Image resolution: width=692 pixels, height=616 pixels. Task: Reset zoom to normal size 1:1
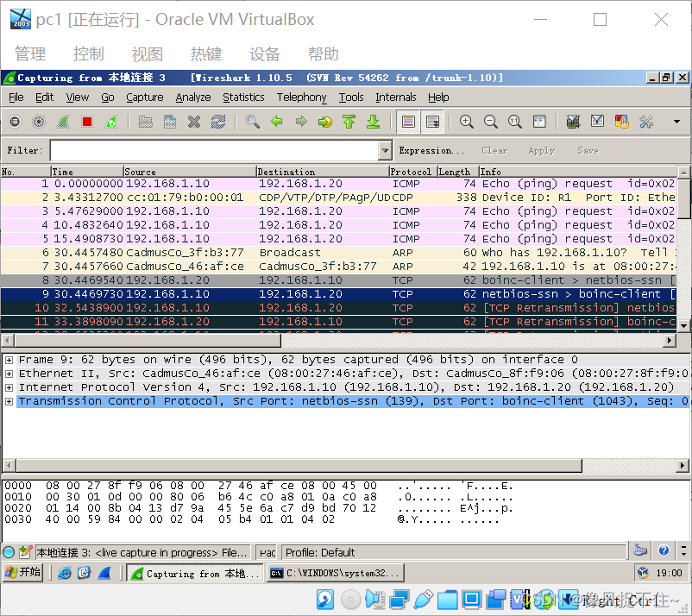click(514, 122)
